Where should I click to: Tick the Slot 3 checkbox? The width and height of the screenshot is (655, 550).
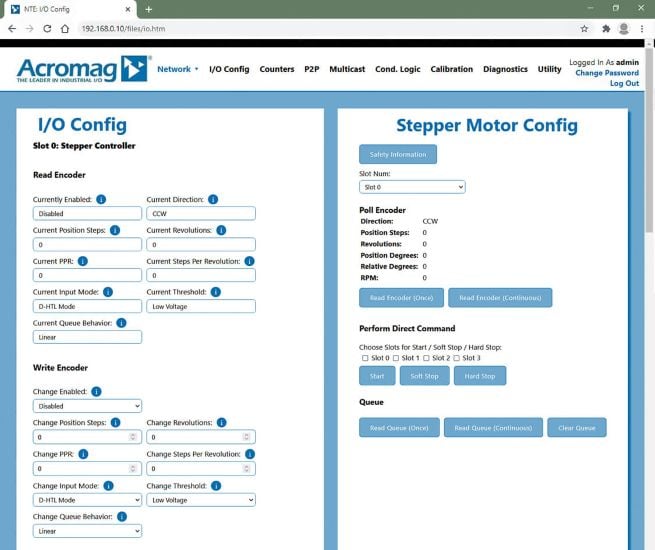(x=457, y=357)
